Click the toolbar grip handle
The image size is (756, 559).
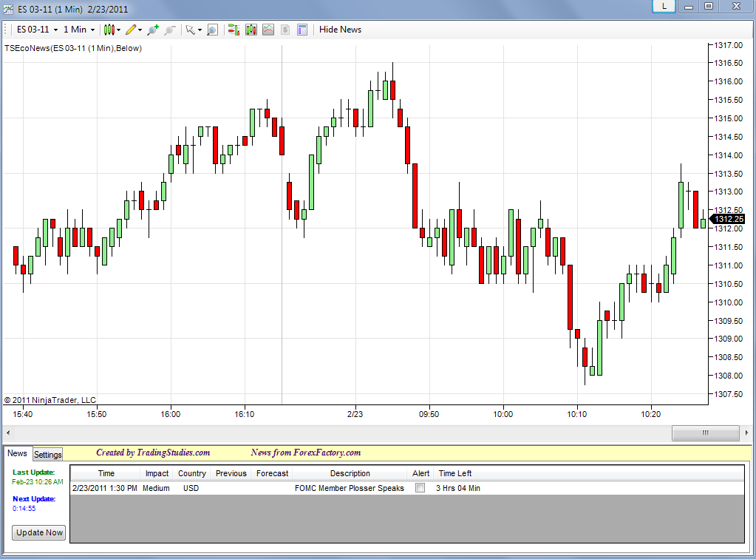pyautogui.click(x=6, y=30)
